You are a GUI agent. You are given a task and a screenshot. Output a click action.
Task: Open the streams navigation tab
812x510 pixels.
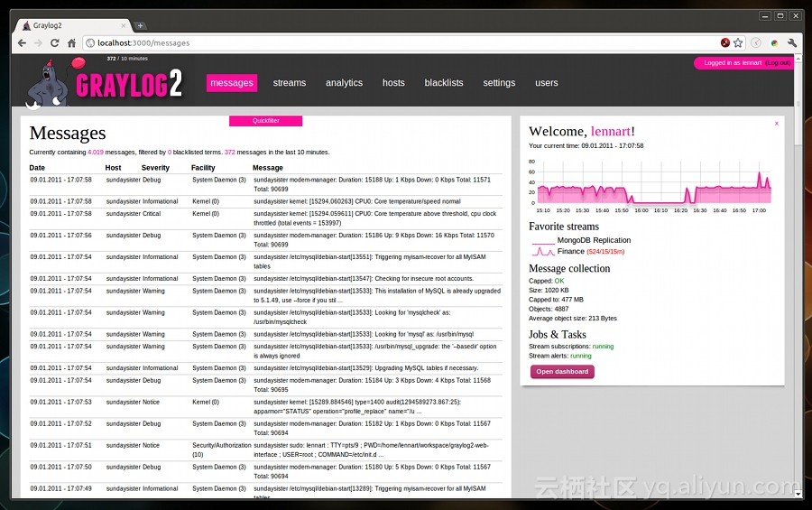pos(290,83)
